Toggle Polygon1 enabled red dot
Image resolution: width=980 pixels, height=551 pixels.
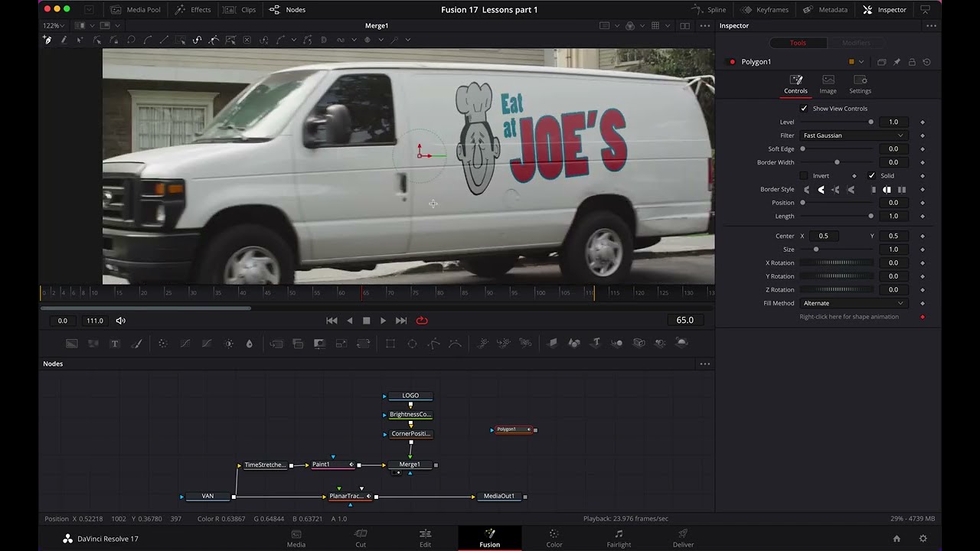pyautogui.click(x=732, y=62)
